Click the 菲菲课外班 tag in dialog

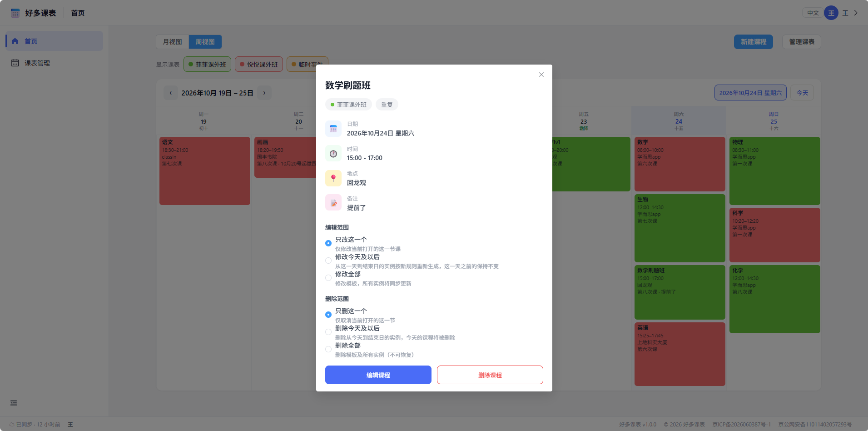348,105
